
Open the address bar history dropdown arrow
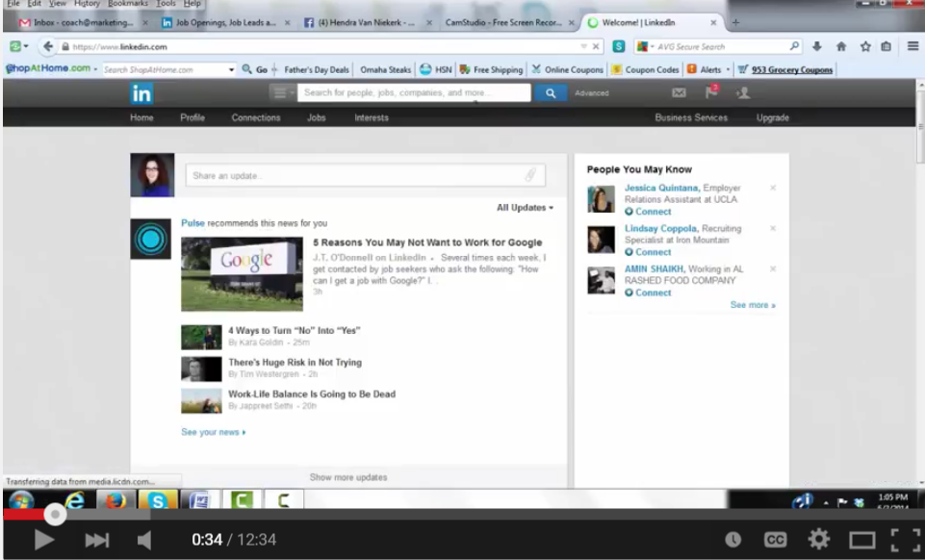pos(583,46)
